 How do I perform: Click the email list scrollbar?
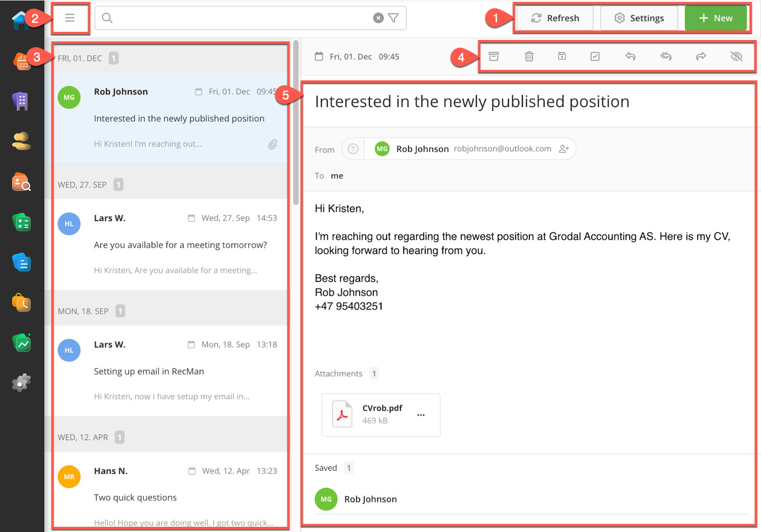click(296, 124)
